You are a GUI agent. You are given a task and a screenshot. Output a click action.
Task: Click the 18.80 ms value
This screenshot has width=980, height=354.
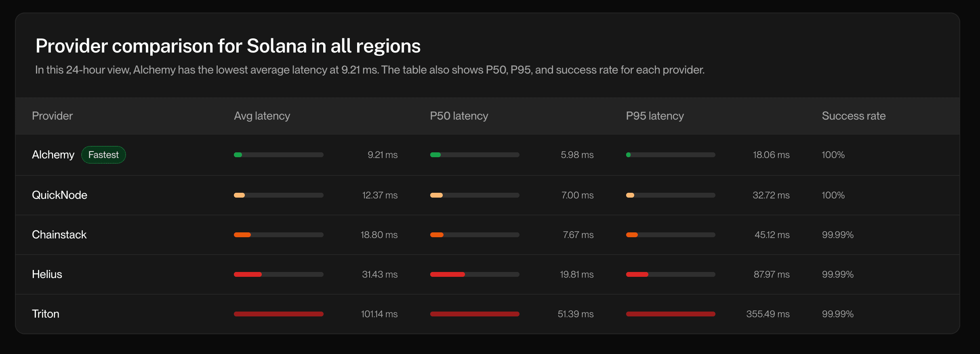[379, 235]
